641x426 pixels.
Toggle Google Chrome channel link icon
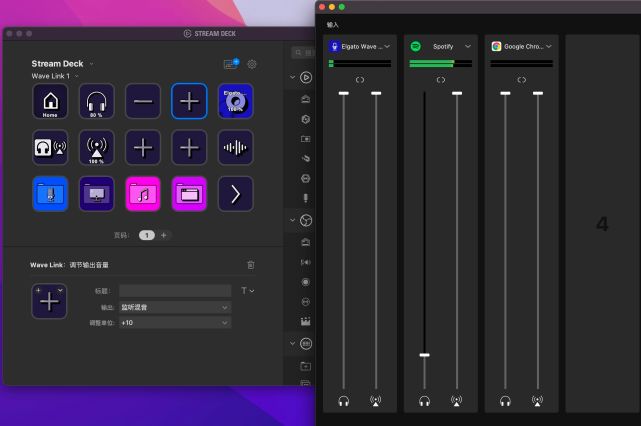click(522, 80)
